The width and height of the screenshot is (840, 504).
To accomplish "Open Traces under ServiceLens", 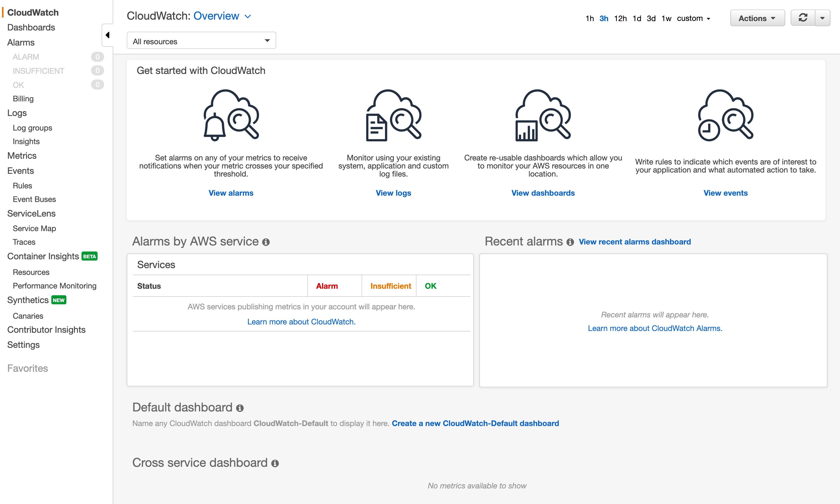I will click(x=24, y=242).
